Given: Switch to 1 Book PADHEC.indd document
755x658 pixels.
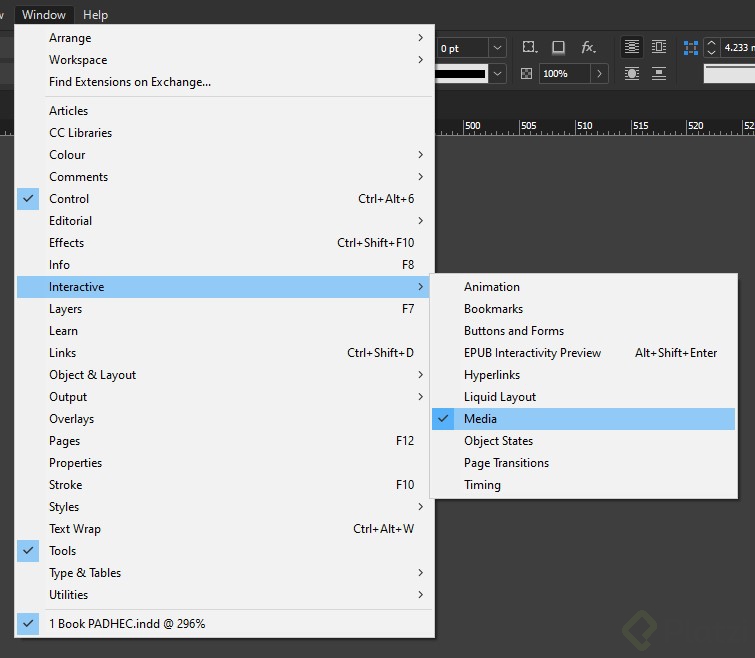Looking at the screenshot, I should click(225, 624).
